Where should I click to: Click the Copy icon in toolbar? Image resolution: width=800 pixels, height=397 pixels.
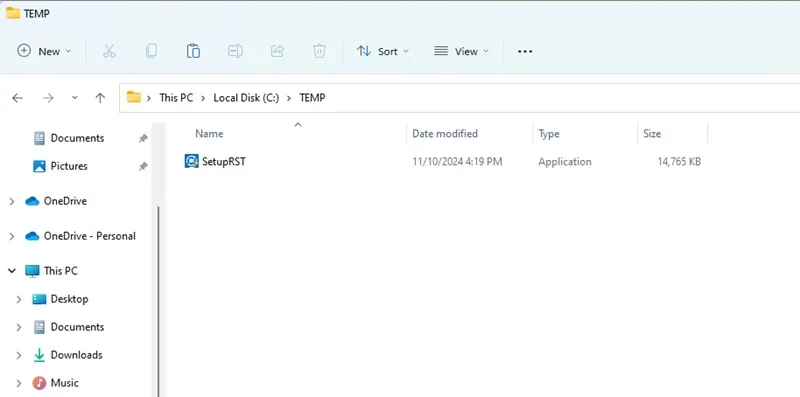(x=151, y=51)
